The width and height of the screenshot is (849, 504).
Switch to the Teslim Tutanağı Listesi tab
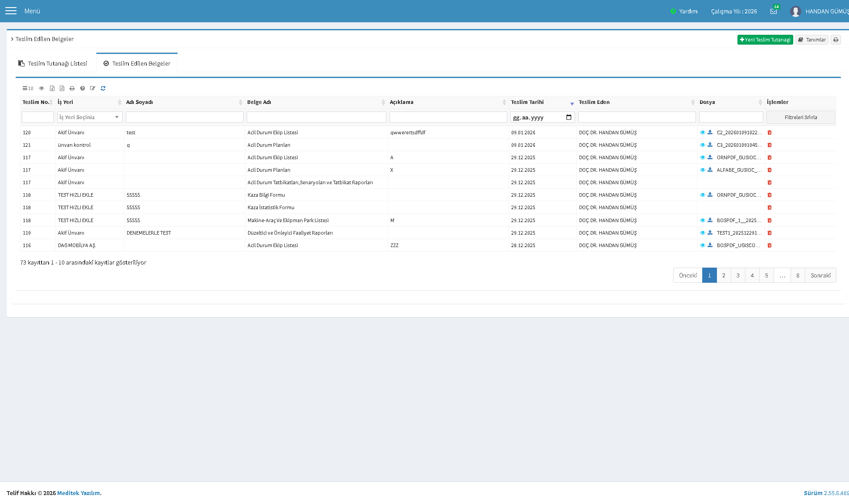point(53,63)
